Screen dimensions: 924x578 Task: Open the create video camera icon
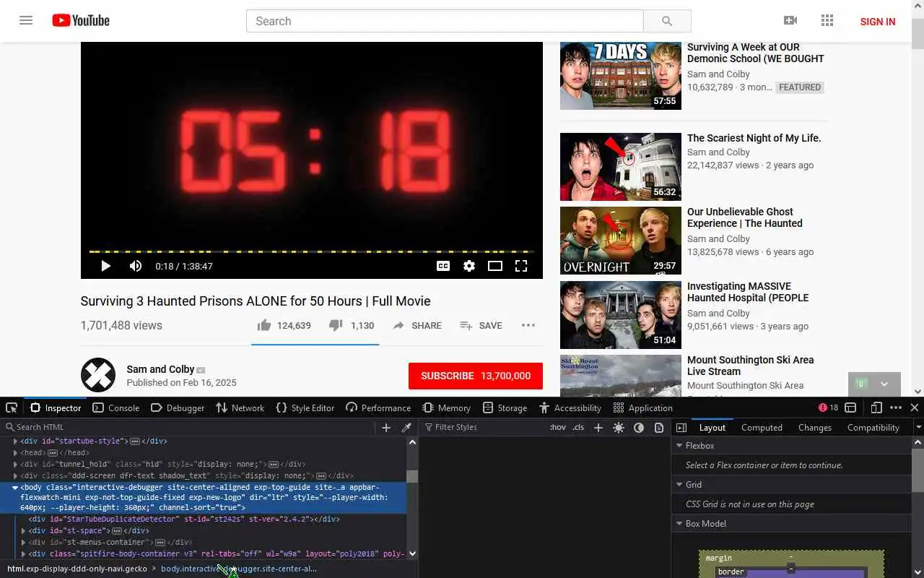(790, 21)
